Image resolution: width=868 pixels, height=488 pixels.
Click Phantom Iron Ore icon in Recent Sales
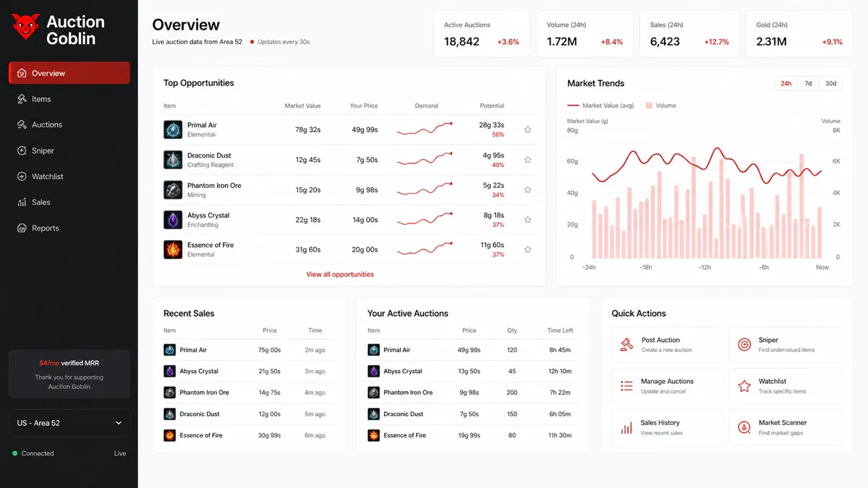coord(169,393)
